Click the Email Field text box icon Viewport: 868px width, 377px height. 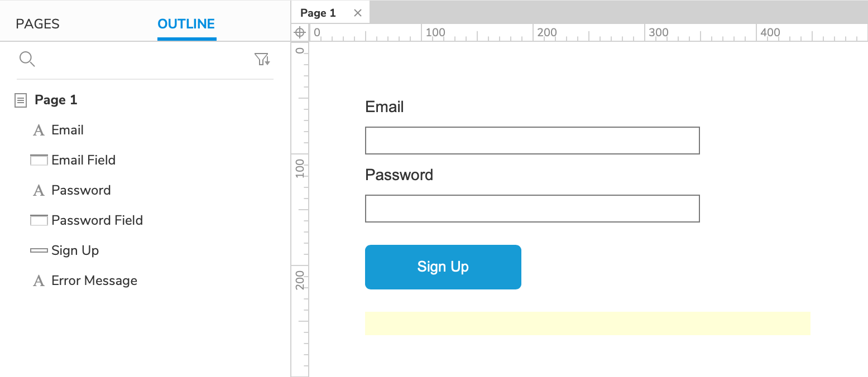(x=39, y=161)
